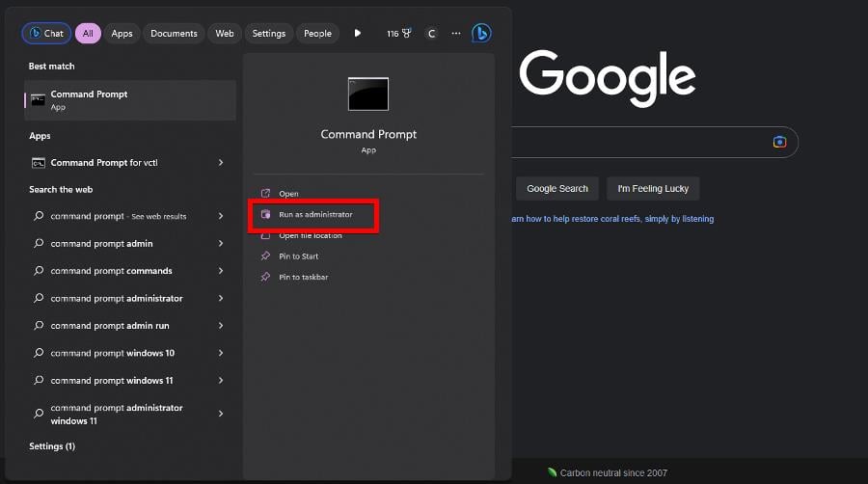The height and width of the screenshot is (484, 868).
Task: Click the Google logo in browser
Action: (608, 77)
